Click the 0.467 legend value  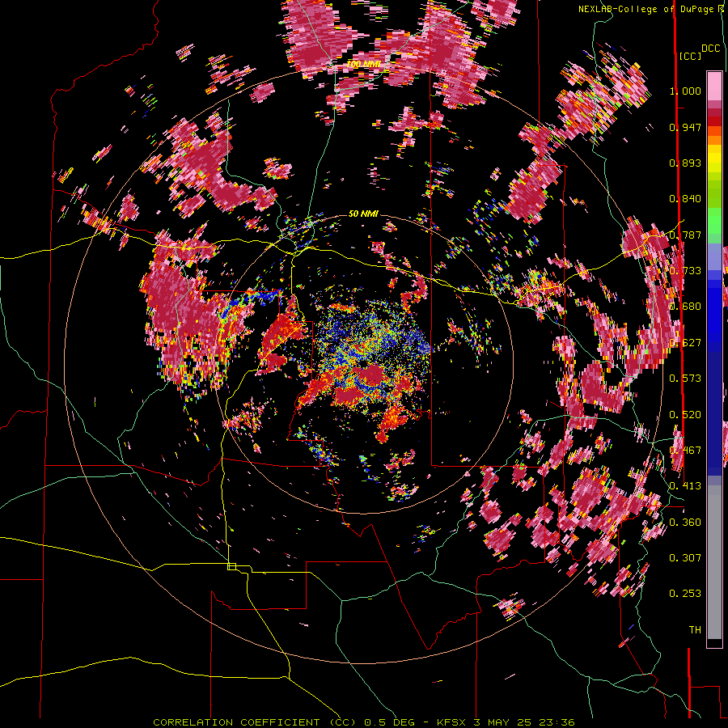(685, 451)
